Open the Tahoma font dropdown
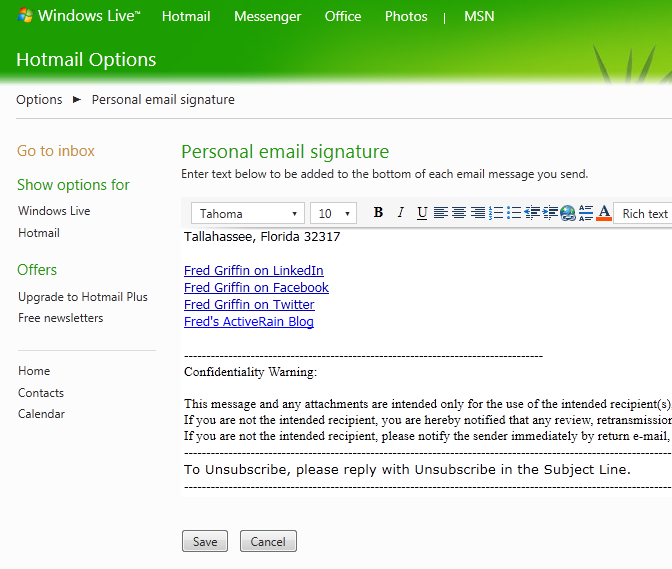 point(248,213)
